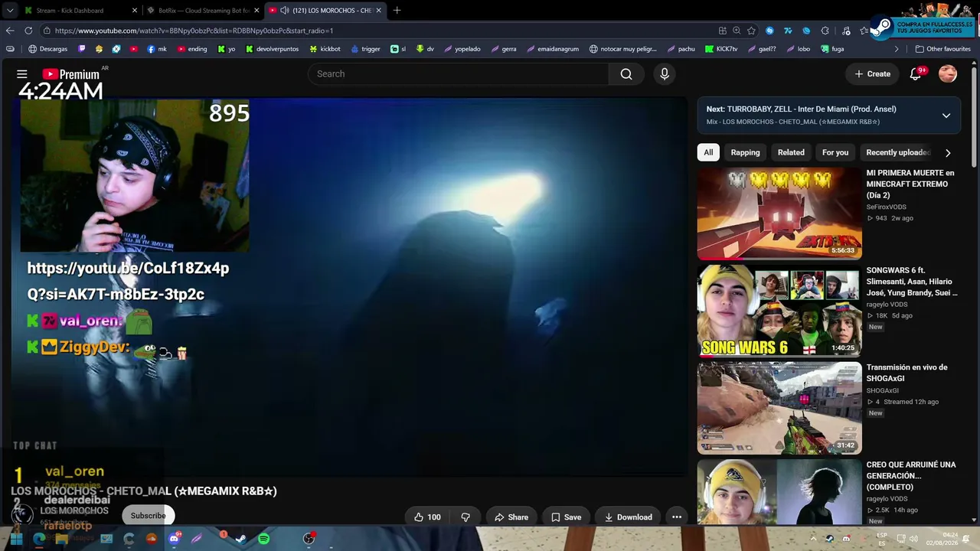Open the trigger bookmark
Screen dimensions: 980x551
click(x=366, y=49)
